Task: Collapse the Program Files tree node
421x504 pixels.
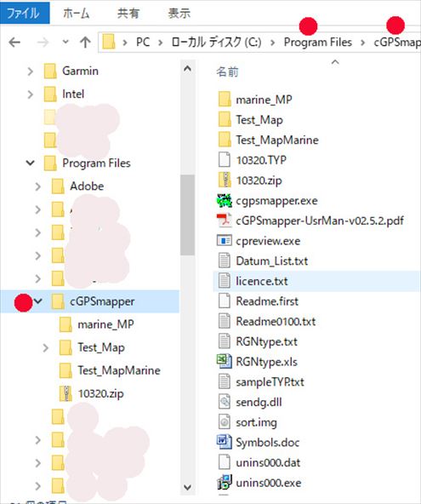Action: 30,163
